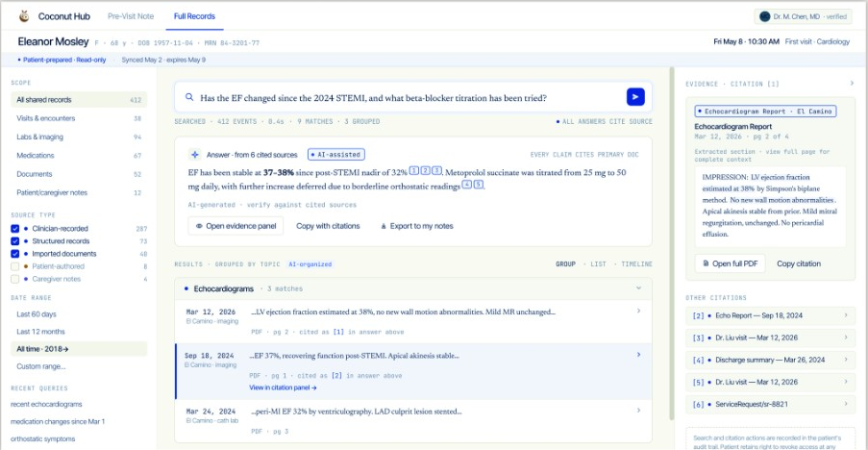Click Copy citation button
The width and height of the screenshot is (868, 450).
(798, 263)
